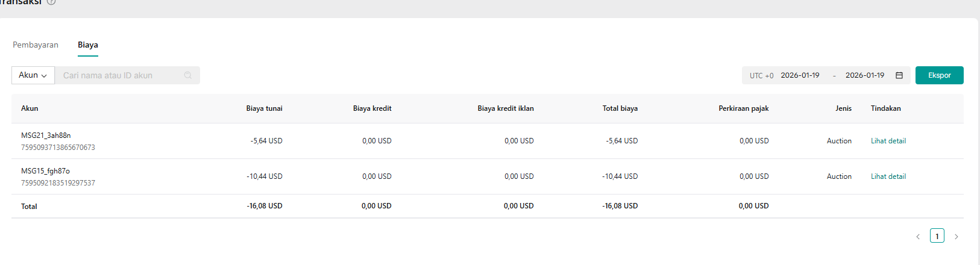980x265 pixels.
Task: Focus the Cari nama atau ID akun field
Action: [121, 75]
